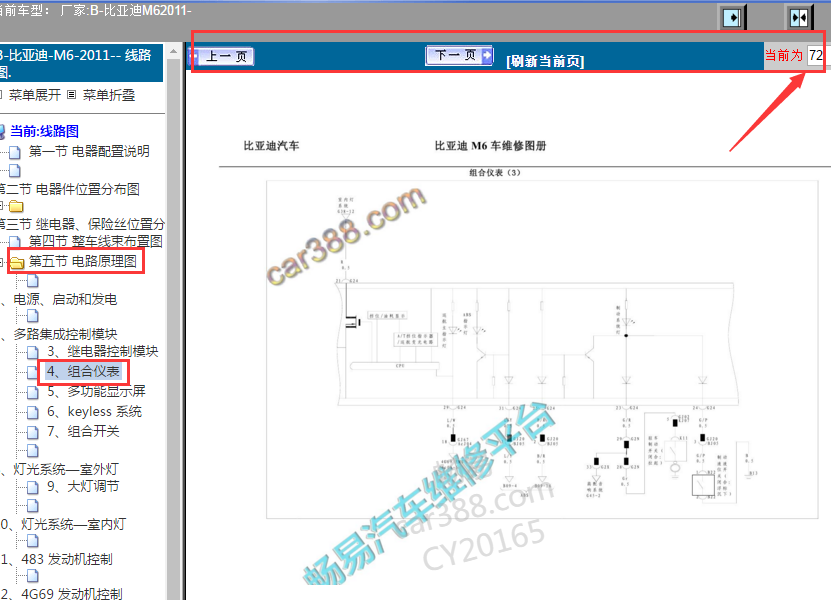Click page icon above 多路集成控制模块
The image size is (831, 600).
tap(33, 316)
